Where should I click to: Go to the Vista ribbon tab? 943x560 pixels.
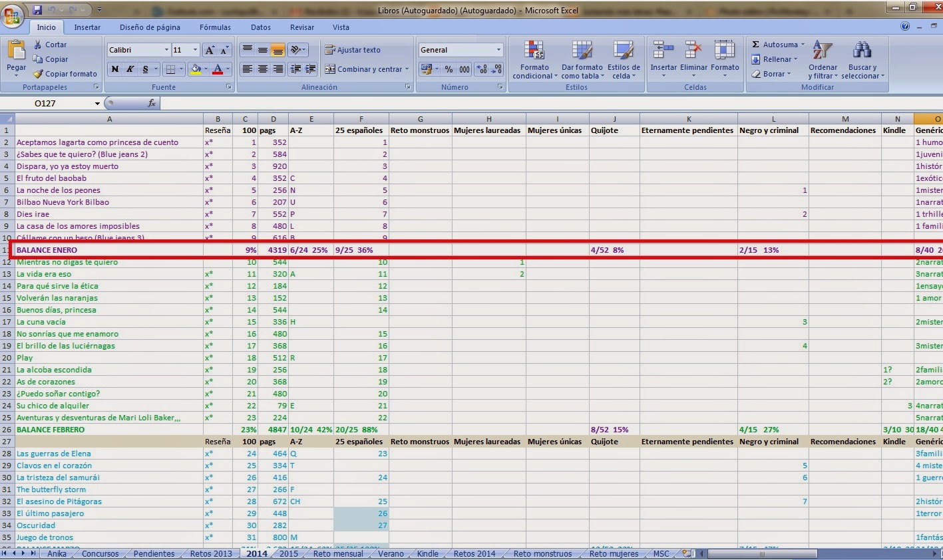pyautogui.click(x=341, y=27)
